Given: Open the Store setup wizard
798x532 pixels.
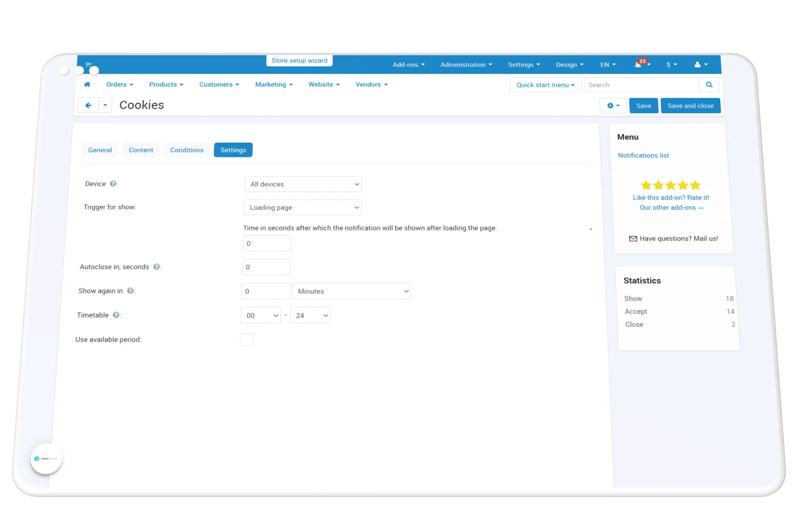Looking at the screenshot, I should [300, 61].
